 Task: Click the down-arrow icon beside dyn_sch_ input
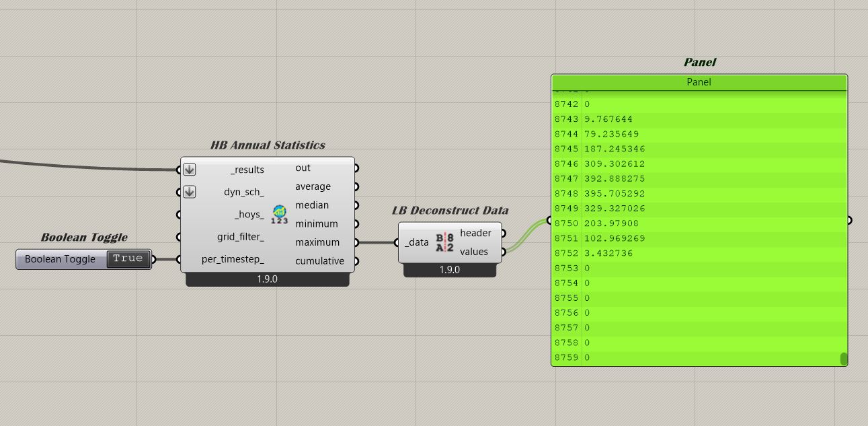click(x=190, y=192)
